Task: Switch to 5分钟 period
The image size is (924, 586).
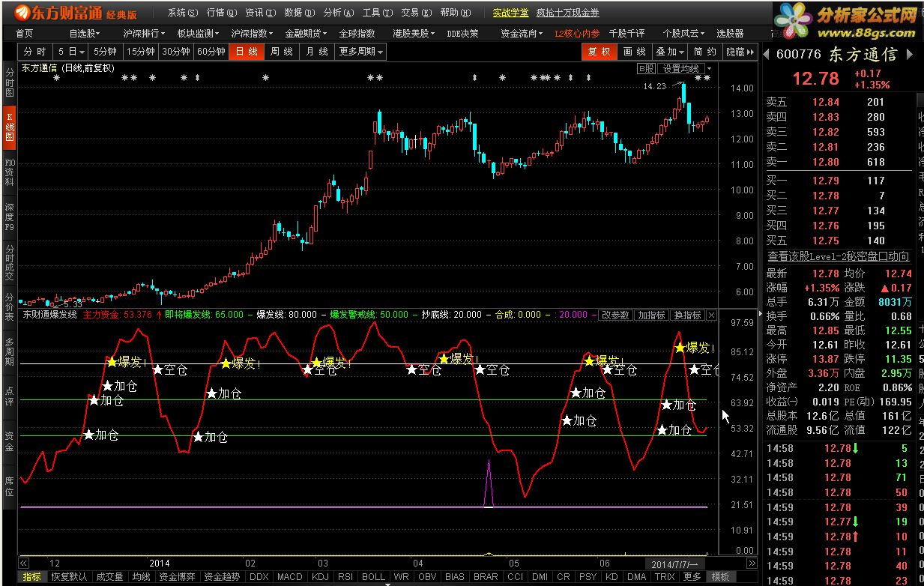Action: click(x=105, y=52)
